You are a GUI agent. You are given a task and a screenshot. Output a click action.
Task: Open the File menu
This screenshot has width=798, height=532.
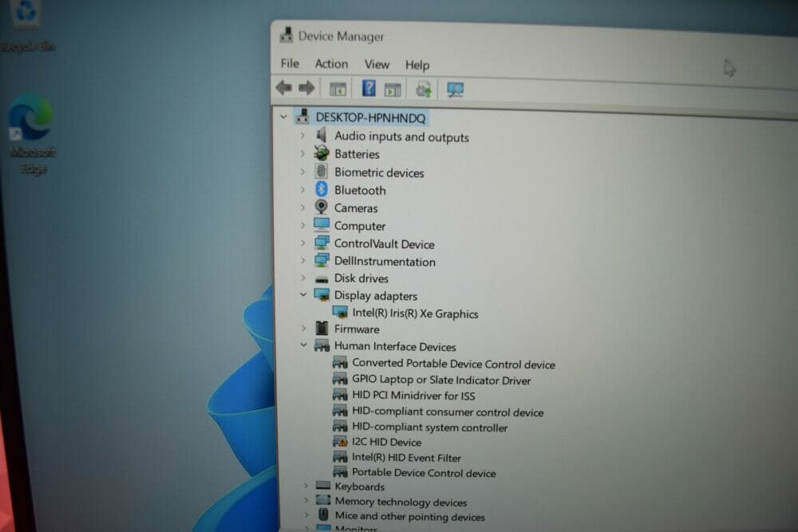click(290, 64)
